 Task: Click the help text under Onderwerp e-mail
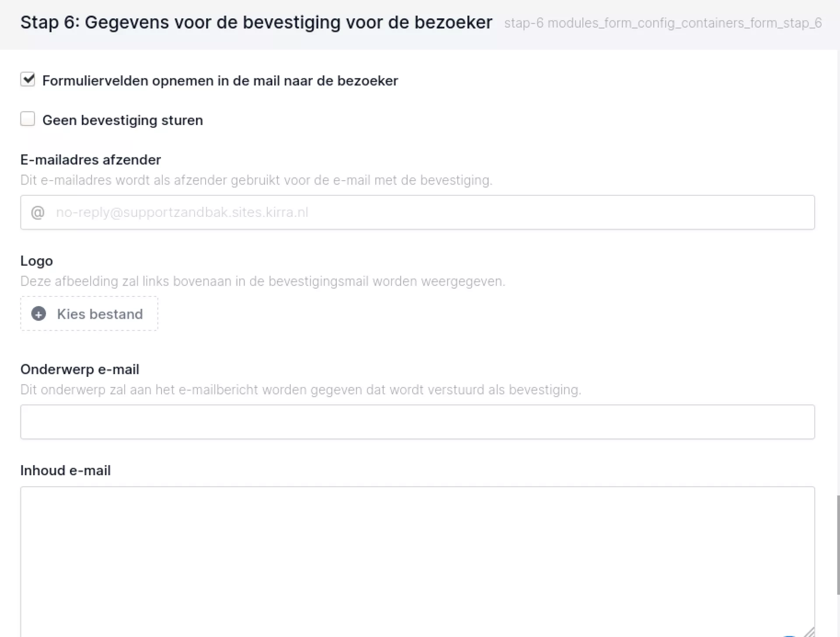(x=301, y=390)
